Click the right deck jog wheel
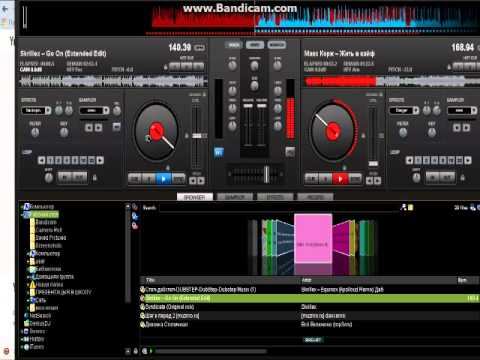Viewport: 480px width, 360px height. click(333, 131)
